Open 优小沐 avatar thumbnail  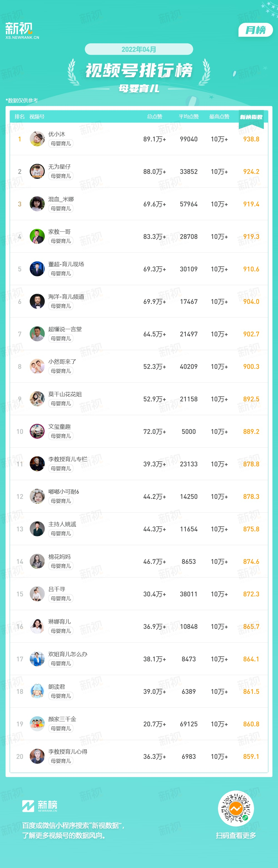coord(37,139)
